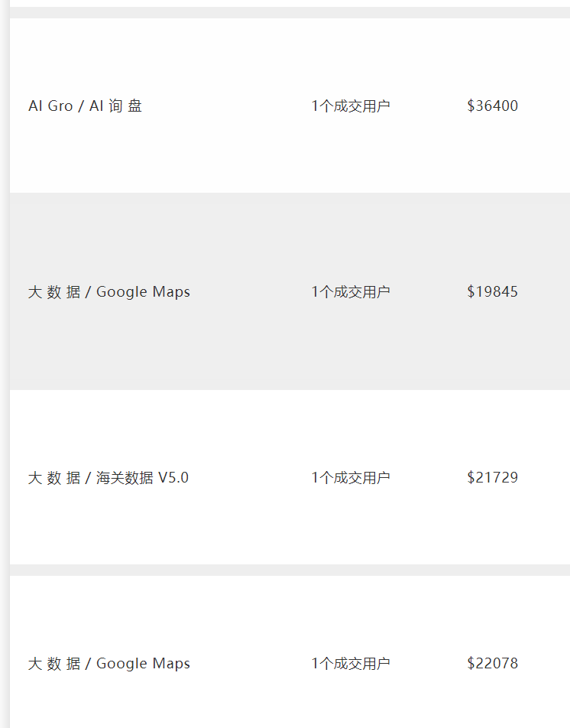Click 成交用户 count in the $22078 row
The image size is (570, 728).
[350, 664]
